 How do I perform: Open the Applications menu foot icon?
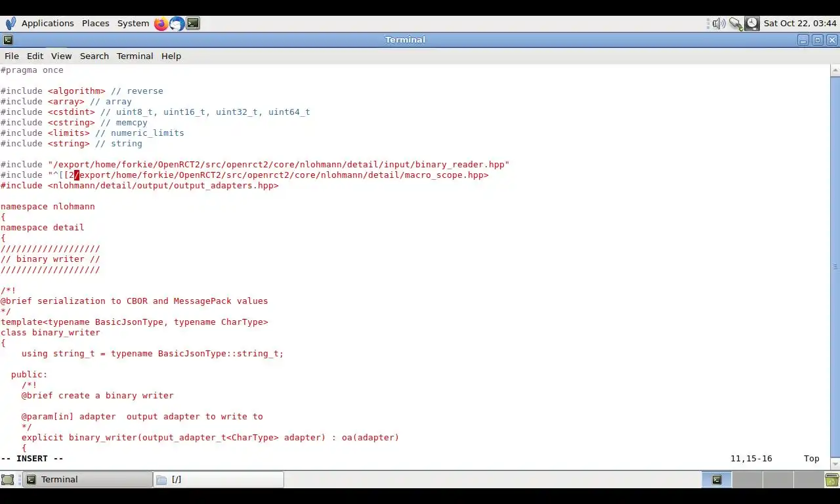10,24
